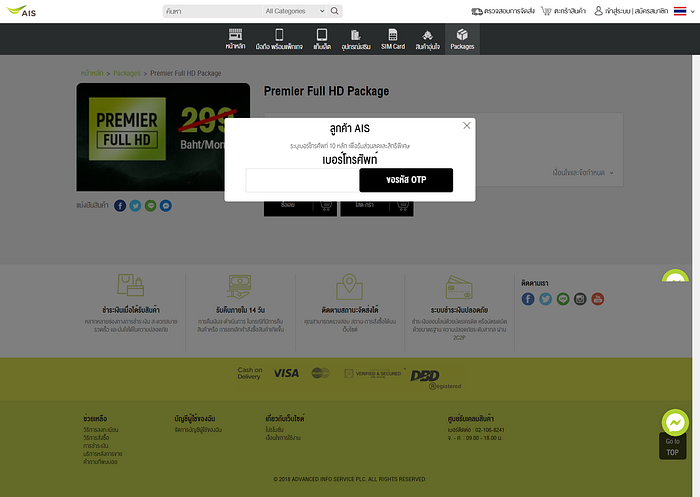The image size is (700, 497).
Task: Share product on Facebook
Action: point(120,205)
